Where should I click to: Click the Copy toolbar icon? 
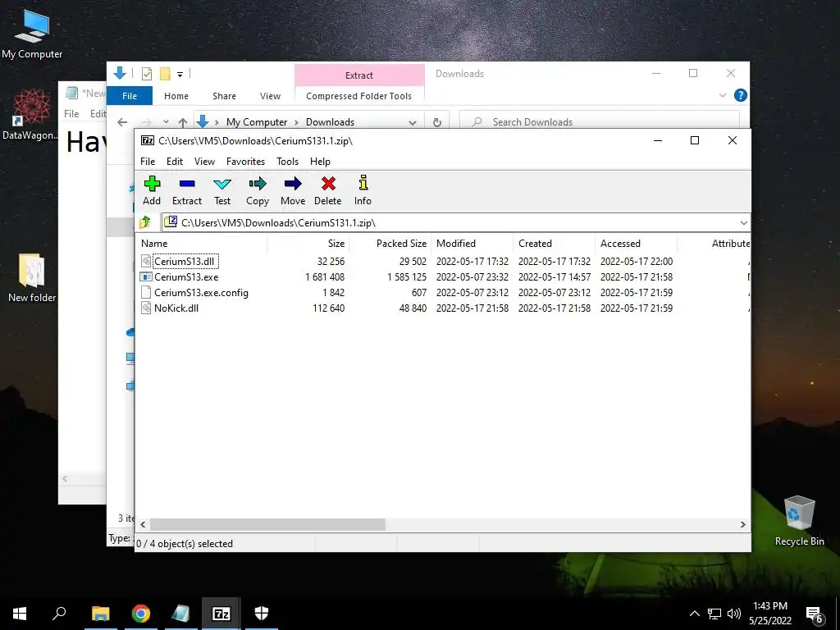tap(257, 190)
